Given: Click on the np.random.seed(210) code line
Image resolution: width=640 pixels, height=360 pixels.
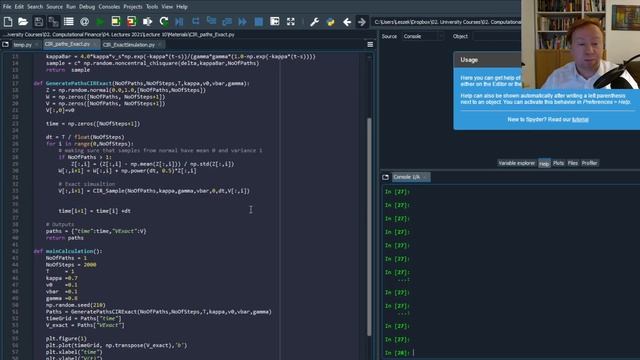Looking at the screenshot, I should [76, 305].
